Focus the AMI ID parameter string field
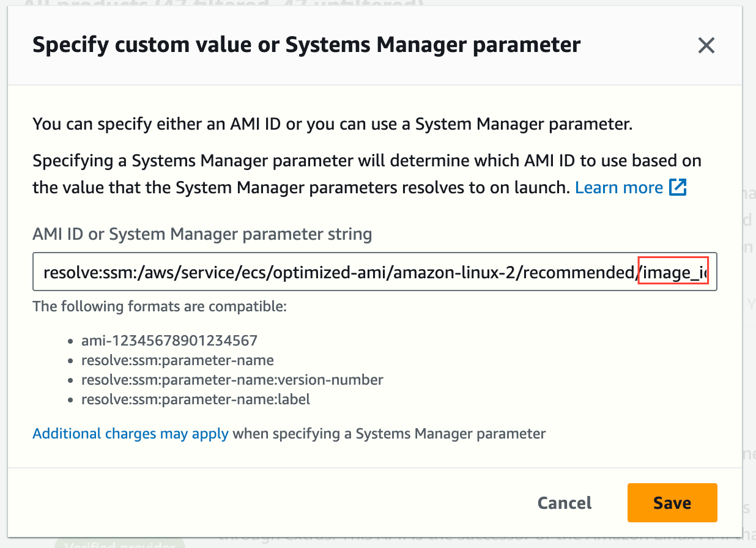756x548 pixels. (374, 272)
